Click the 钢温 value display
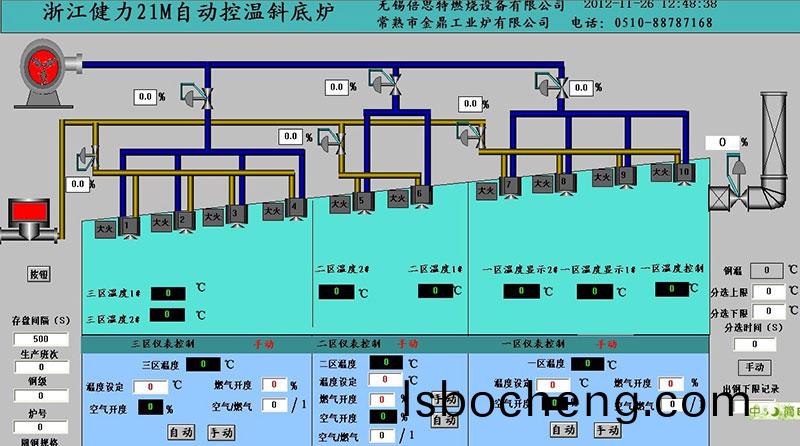Screen dimensions: 800x446 [766, 270]
